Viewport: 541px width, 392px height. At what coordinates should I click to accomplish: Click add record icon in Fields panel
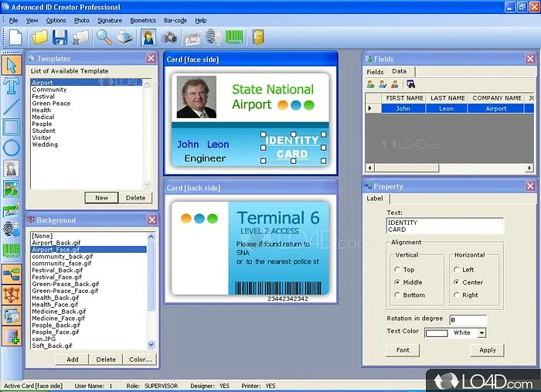[370, 84]
